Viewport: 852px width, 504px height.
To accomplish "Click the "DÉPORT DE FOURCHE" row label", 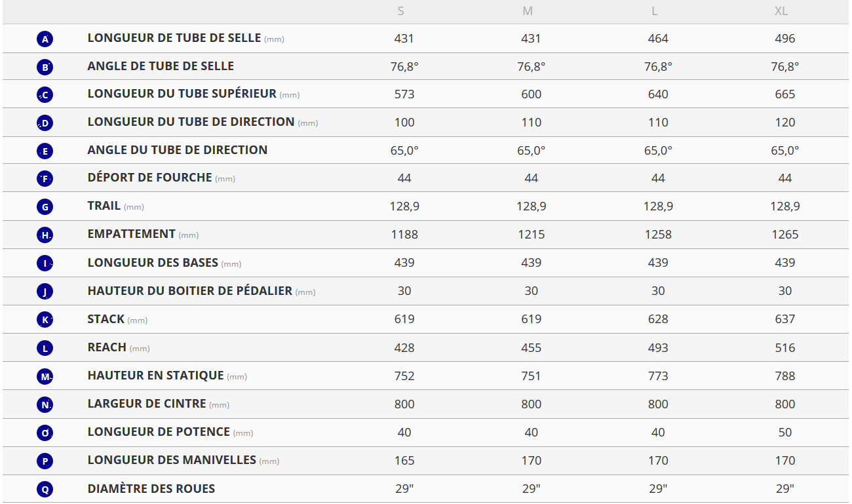I will [149, 178].
